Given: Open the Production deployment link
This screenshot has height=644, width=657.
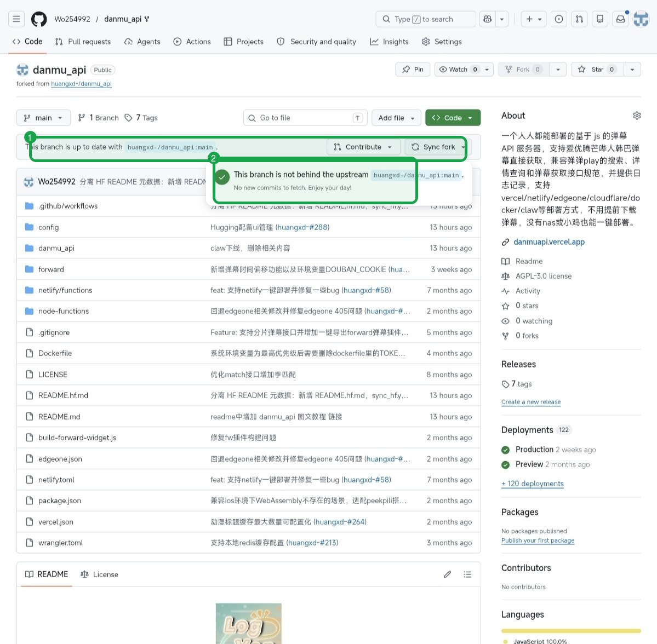Looking at the screenshot, I should click(535, 449).
